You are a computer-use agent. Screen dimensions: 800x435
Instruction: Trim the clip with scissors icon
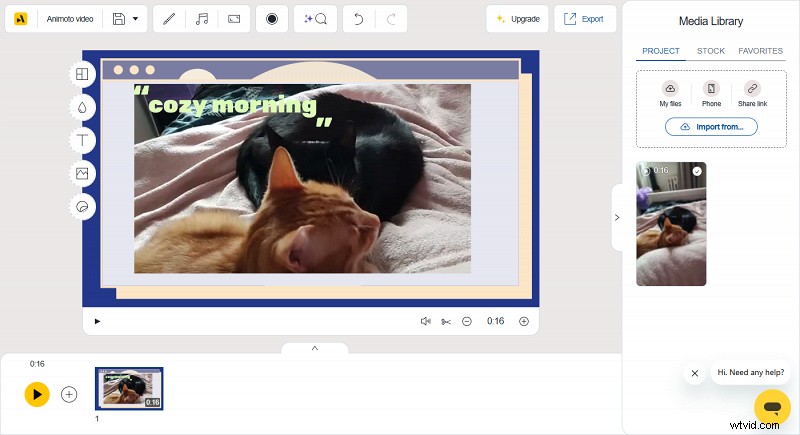446,322
